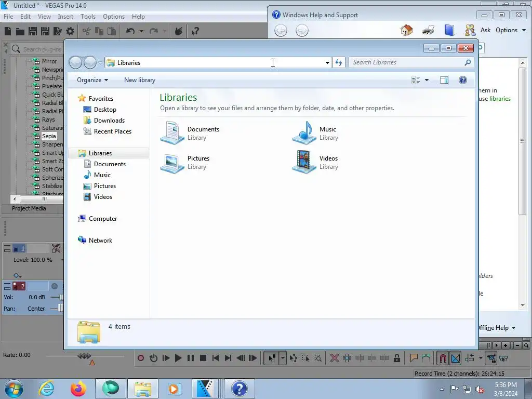Click Play From Start in transport bar
This screenshot has width=532, height=399.
(x=166, y=358)
